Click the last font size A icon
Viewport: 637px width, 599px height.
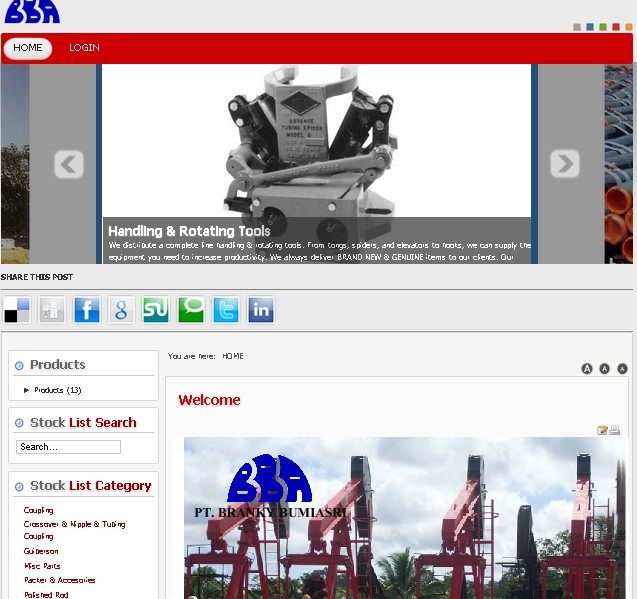(x=622, y=369)
